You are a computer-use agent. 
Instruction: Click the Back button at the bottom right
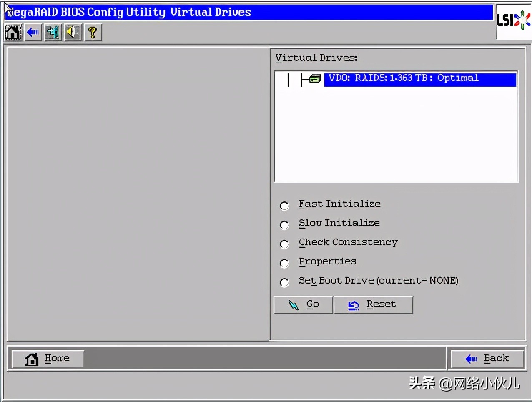click(487, 358)
